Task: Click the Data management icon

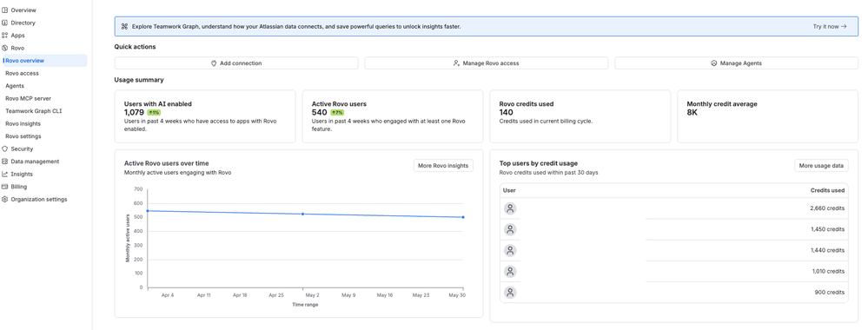Action: pyautogui.click(x=5, y=162)
